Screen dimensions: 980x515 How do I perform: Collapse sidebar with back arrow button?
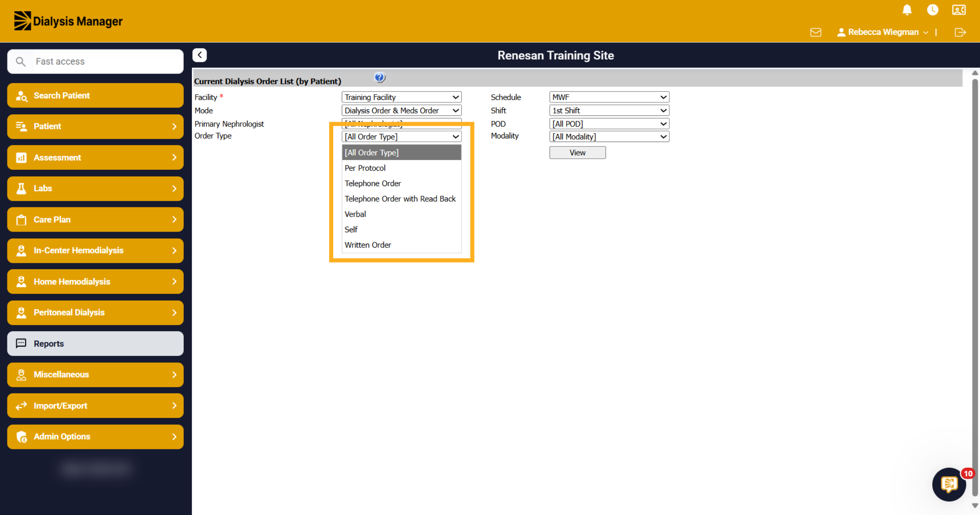(200, 55)
